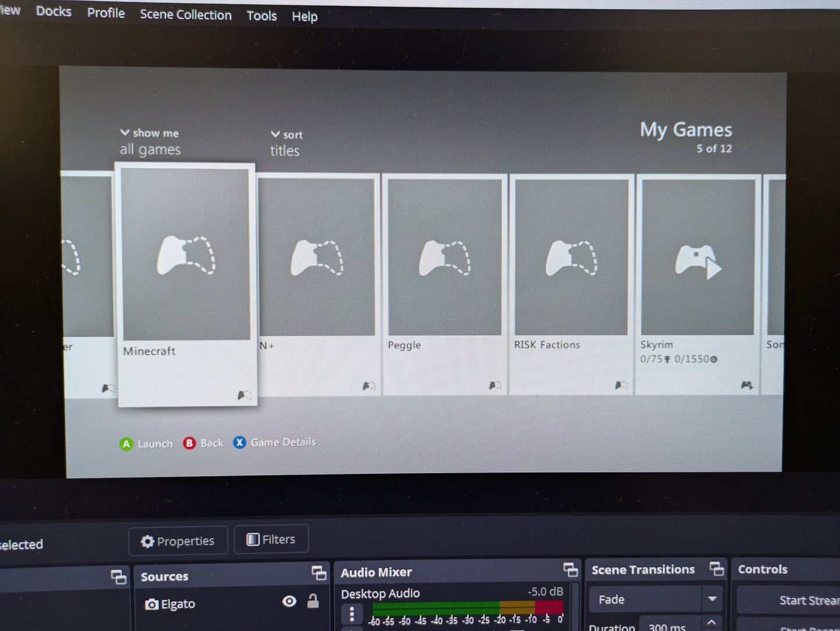Click the Desktop Audio level meter
This screenshot has width=840, height=631.
coord(467,608)
